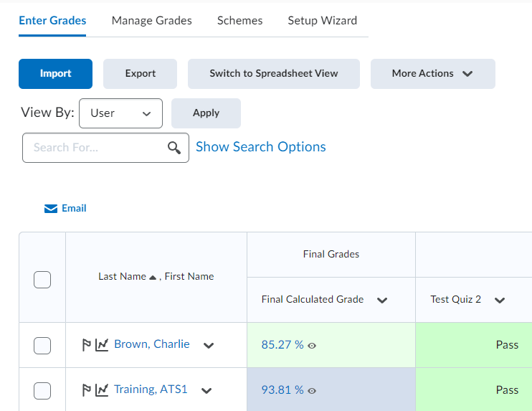This screenshot has height=411, width=532.
Task: Click Pass cell for Brown, Charlie
Action: [x=507, y=345]
